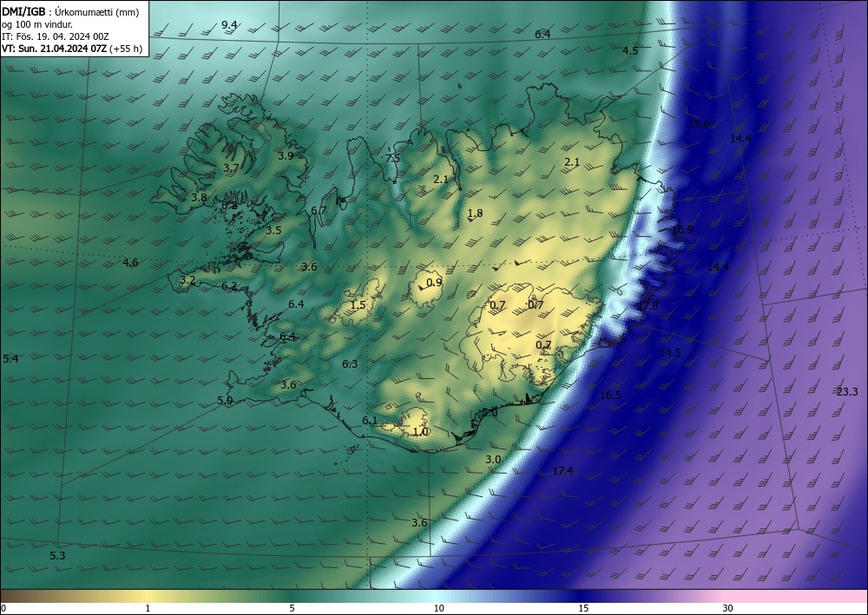Select the 14.5 value on the map

[670, 352]
